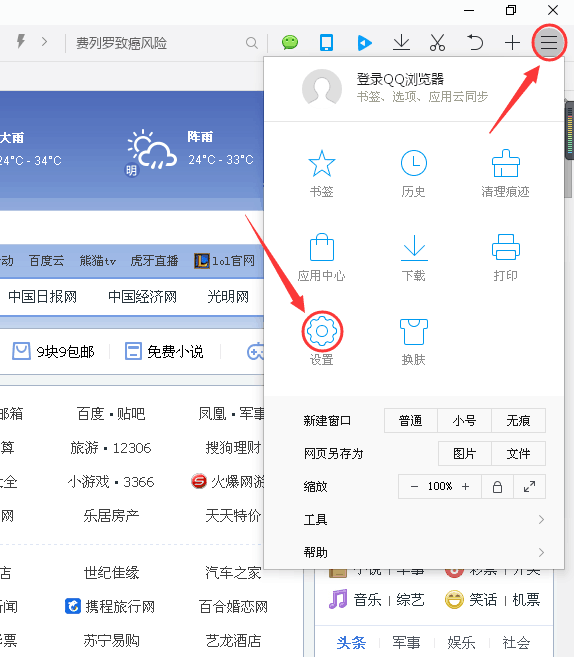
Task: Open 携程旅行网 link
Action: (110, 606)
